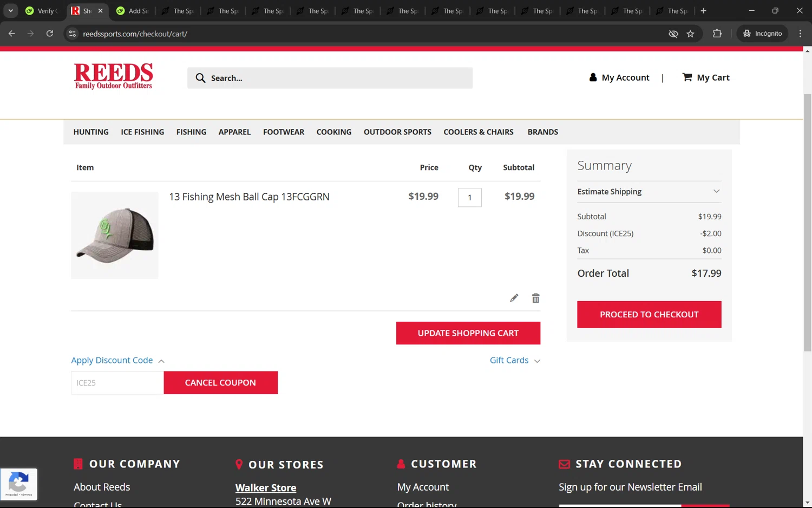Screen dimensions: 812x508
Task: Click the Incognito profile indicator
Action: pyautogui.click(x=762, y=34)
